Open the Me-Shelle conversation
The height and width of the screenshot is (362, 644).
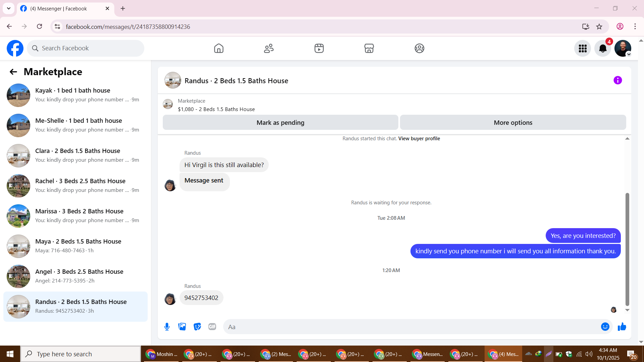pyautogui.click(x=76, y=125)
